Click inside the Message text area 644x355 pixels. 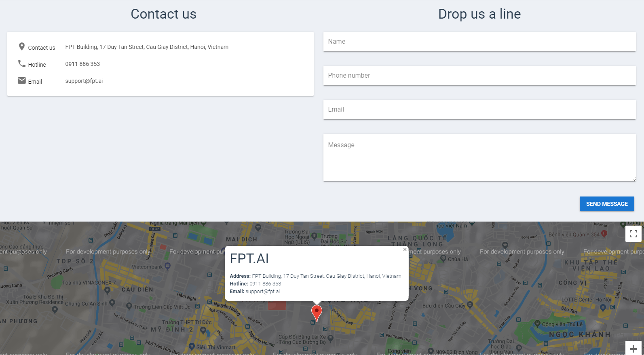point(479,158)
